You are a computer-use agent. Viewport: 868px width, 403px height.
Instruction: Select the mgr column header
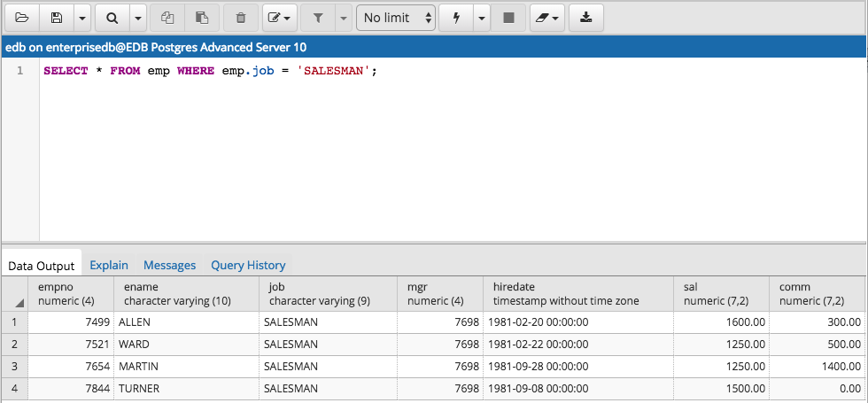[x=441, y=294]
